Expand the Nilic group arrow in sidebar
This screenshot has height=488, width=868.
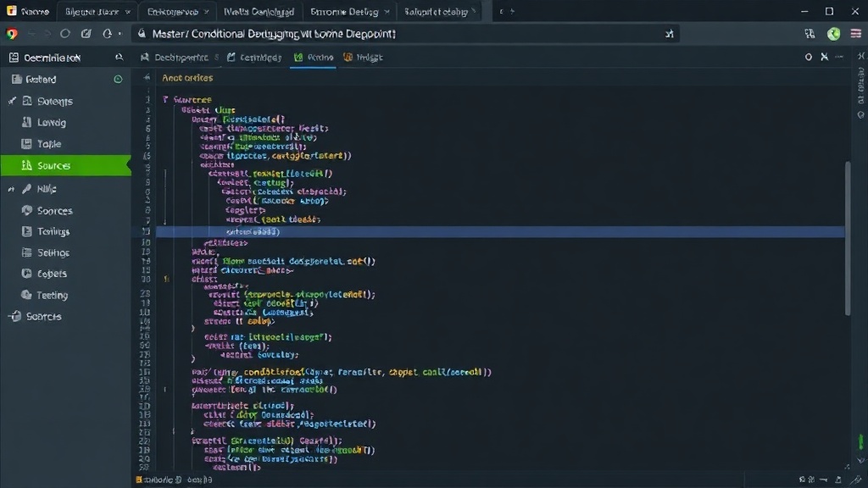point(11,189)
